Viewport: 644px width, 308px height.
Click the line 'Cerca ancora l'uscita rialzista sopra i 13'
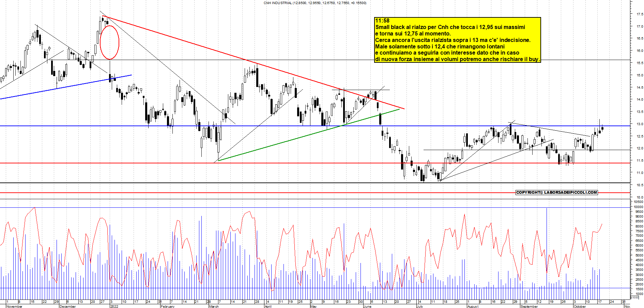453,40
